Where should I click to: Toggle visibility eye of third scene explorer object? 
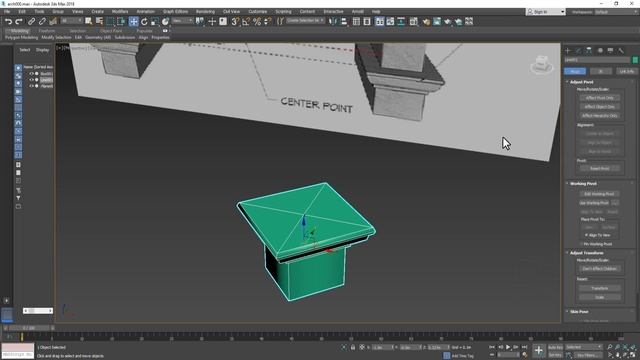click(x=31, y=86)
